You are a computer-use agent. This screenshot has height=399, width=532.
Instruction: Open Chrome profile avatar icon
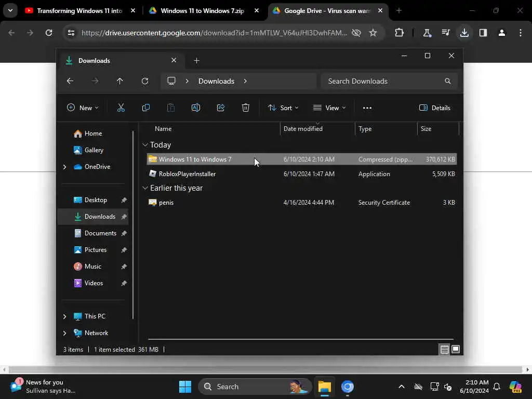[x=502, y=33]
